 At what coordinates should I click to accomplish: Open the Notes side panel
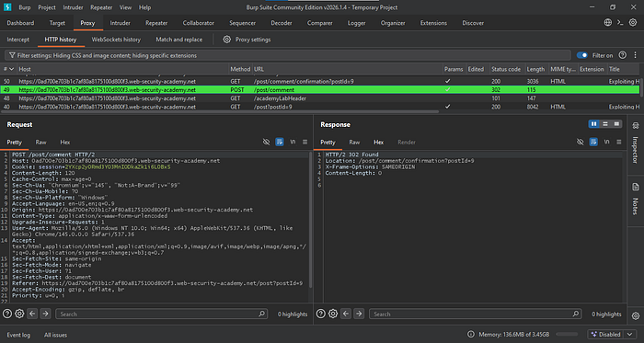[635, 199]
